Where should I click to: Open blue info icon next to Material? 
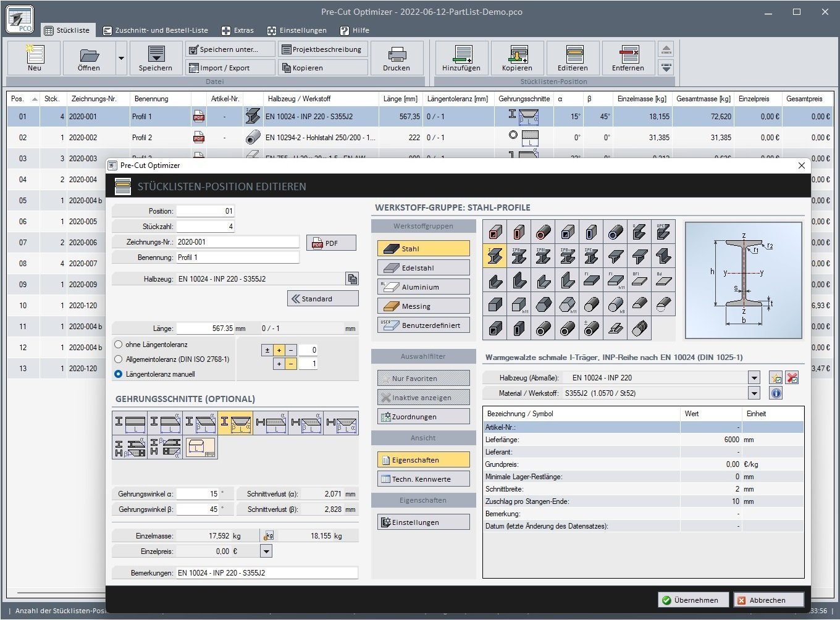coord(776,393)
